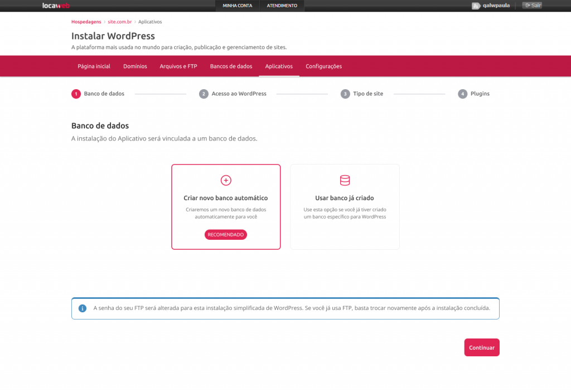The height and width of the screenshot is (392, 571).
Task: Click the Banco de dados section heading
Action: tap(100, 125)
